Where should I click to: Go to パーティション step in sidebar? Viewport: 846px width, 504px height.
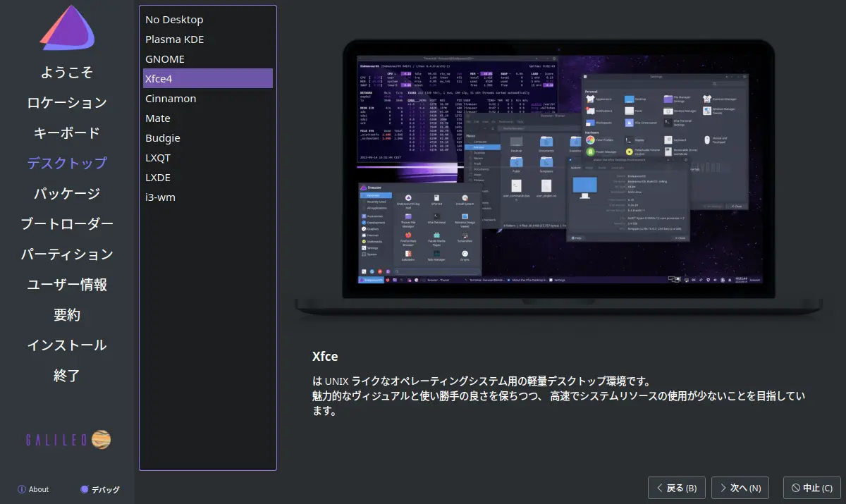67,254
